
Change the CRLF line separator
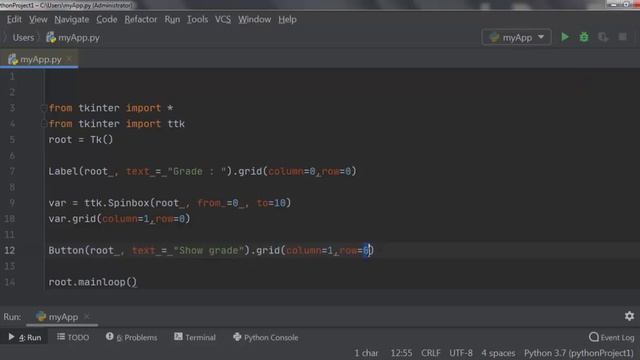click(x=431, y=353)
